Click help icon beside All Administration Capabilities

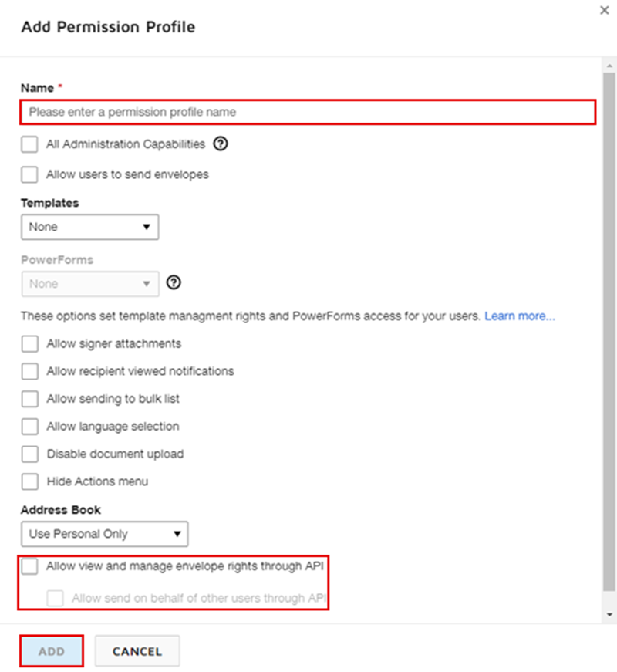pos(221,144)
